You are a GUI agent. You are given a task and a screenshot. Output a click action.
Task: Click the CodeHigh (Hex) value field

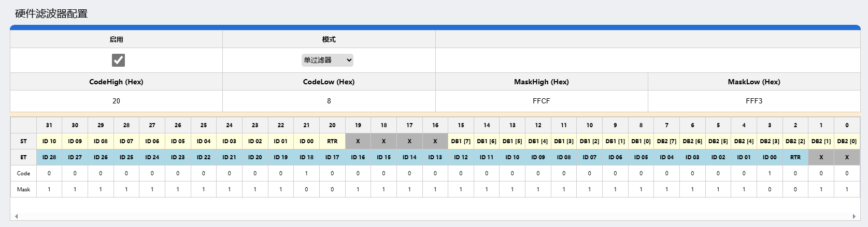tap(116, 101)
